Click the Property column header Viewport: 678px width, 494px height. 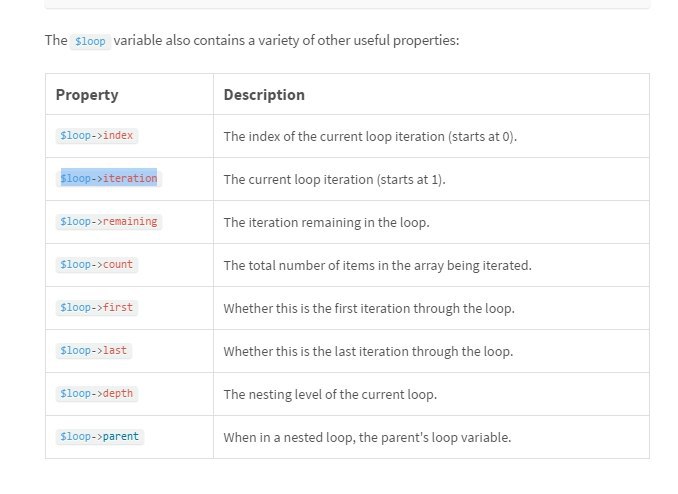(87, 95)
